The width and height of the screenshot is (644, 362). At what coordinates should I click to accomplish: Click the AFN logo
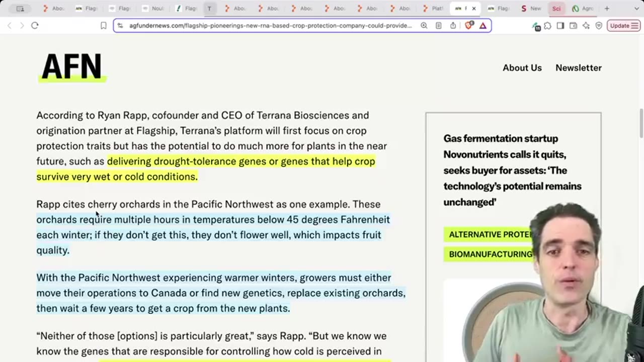coord(72,67)
